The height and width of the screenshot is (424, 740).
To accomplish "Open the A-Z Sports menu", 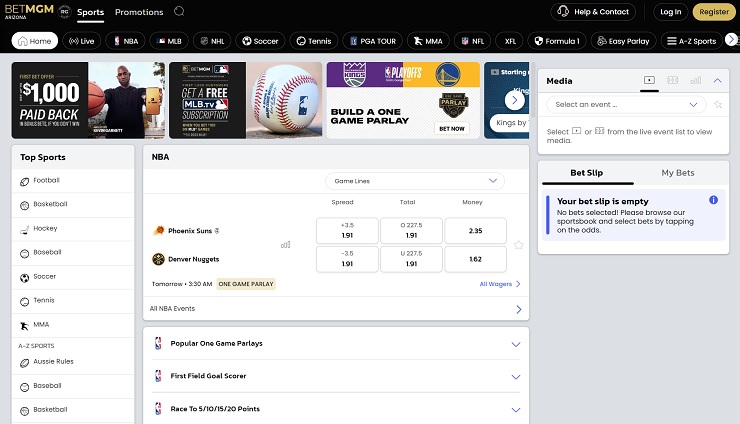I will 691,41.
